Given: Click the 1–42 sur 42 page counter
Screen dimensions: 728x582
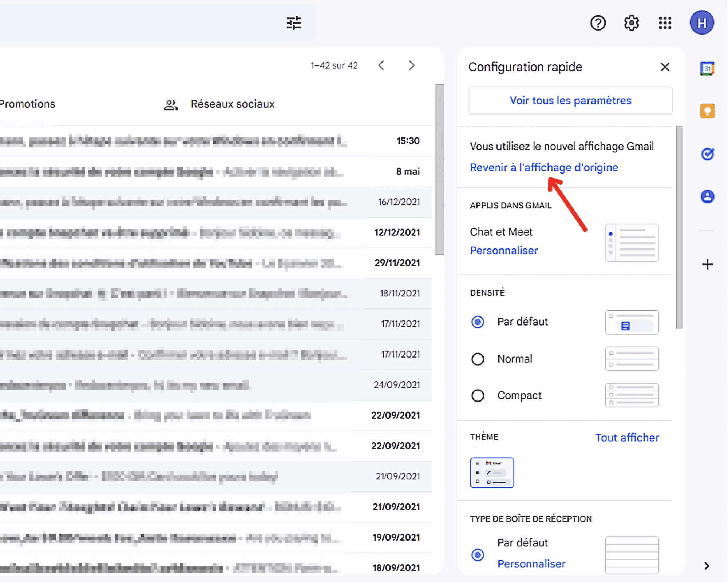Looking at the screenshot, I should 334,65.
